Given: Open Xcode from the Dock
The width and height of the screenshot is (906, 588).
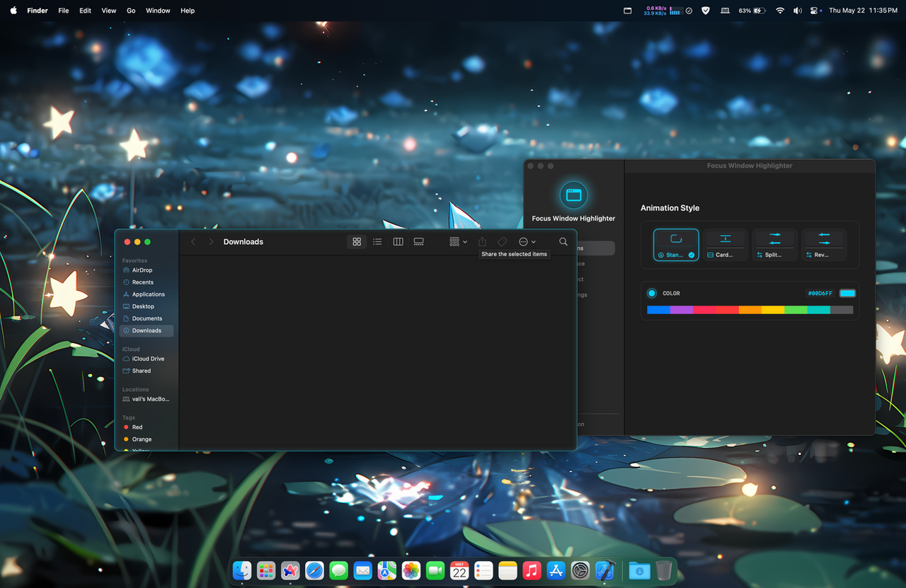Looking at the screenshot, I should 604,570.
